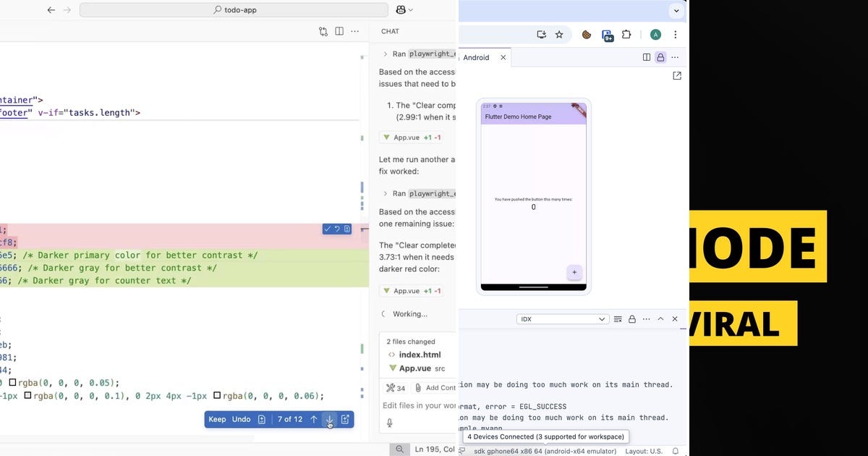Pop out the emulator via the external-link icon

pos(677,75)
